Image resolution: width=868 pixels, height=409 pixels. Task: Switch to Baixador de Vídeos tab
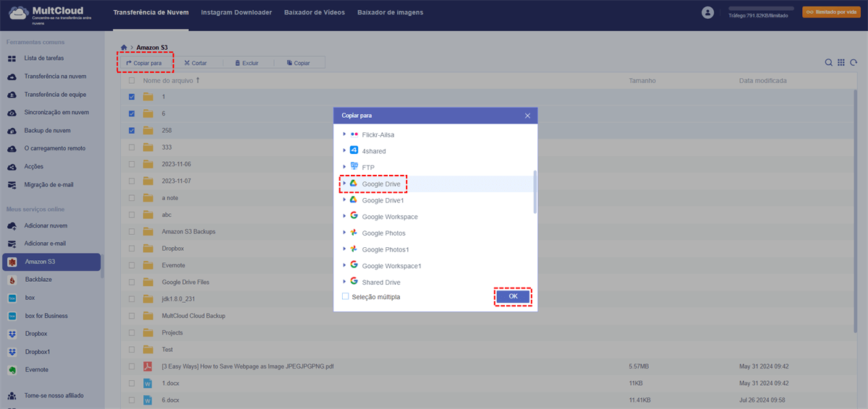pyautogui.click(x=315, y=13)
